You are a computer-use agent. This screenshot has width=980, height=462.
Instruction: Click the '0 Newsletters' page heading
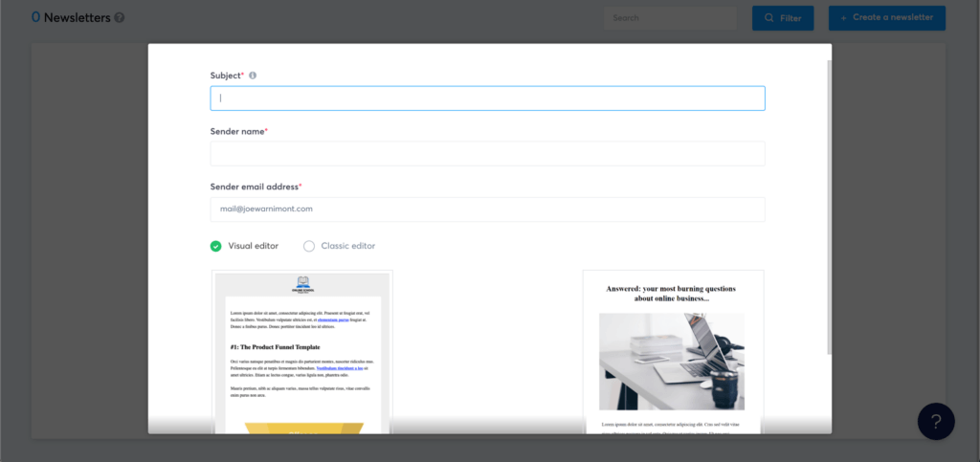pos(71,18)
